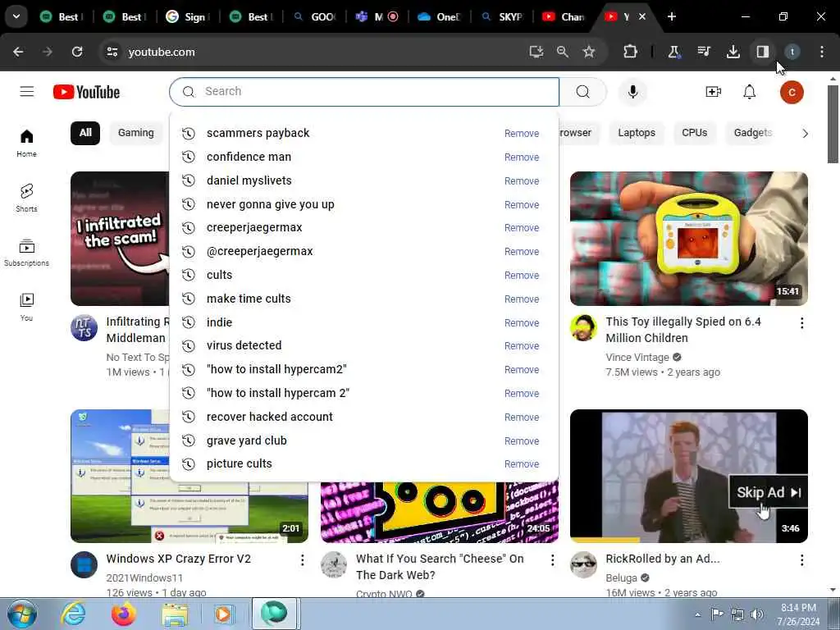This screenshot has width=840, height=630.
Task: Bookmark this page with star
Action: pyautogui.click(x=589, y=52)
